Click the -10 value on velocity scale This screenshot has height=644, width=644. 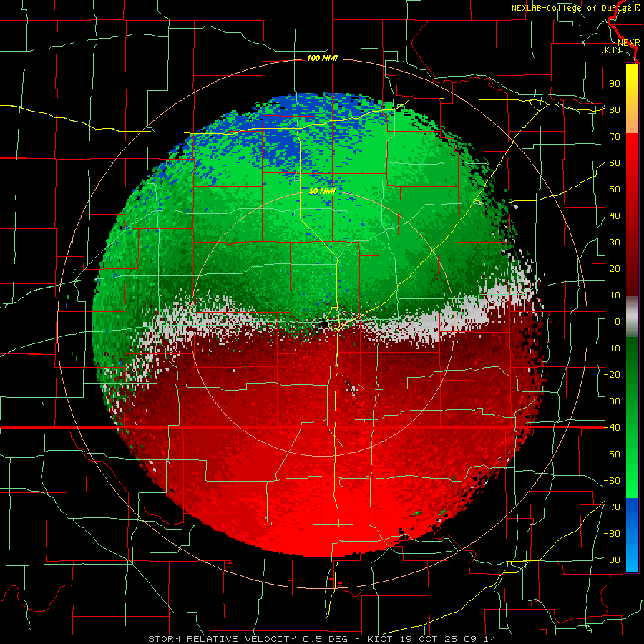(612, 348)
